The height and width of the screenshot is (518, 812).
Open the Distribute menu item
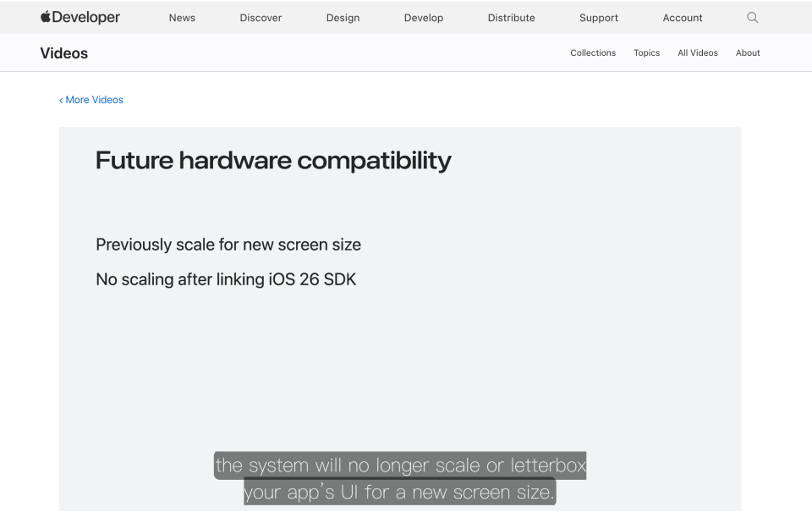[511, 18]
